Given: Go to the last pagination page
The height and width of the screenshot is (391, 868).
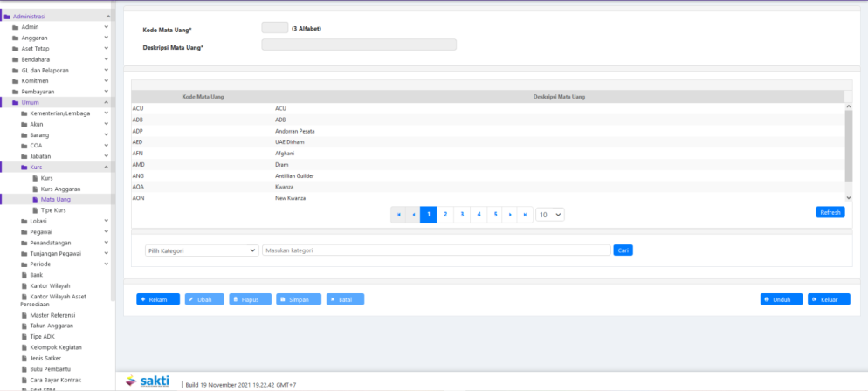Looking at the screenshot, I should click(524, 214).
